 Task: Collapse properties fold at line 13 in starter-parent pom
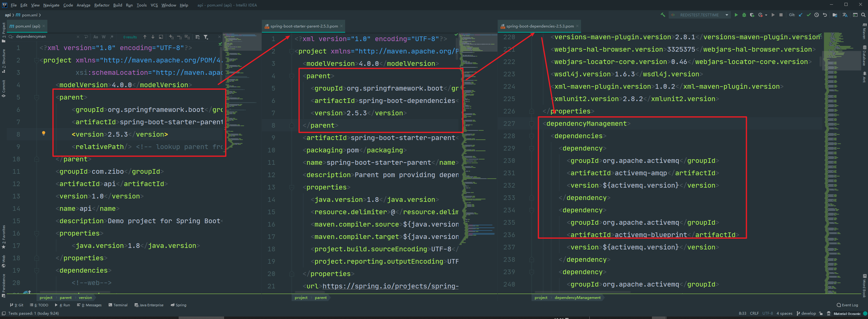[x=292, y=187]
